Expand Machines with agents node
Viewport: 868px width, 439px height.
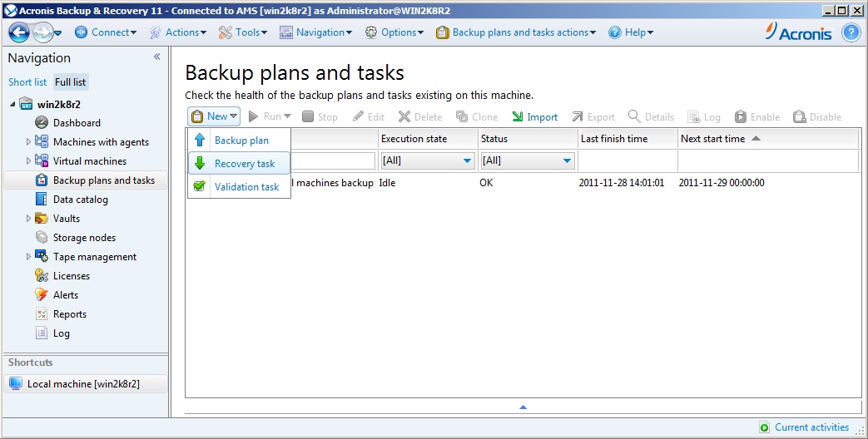[x=29, y=142]
